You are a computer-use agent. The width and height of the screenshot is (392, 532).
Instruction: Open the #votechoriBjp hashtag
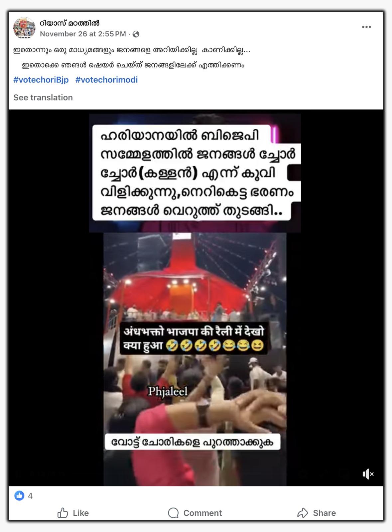41,80
